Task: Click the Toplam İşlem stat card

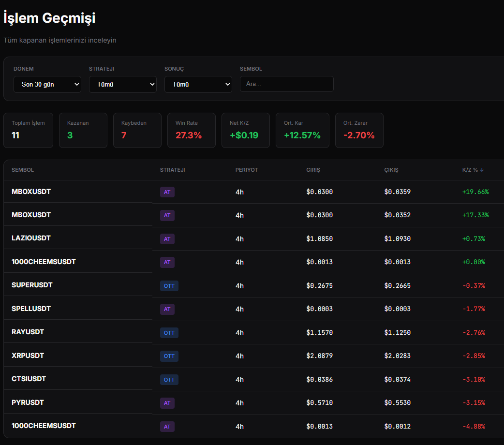Action: tap(28, 130)
